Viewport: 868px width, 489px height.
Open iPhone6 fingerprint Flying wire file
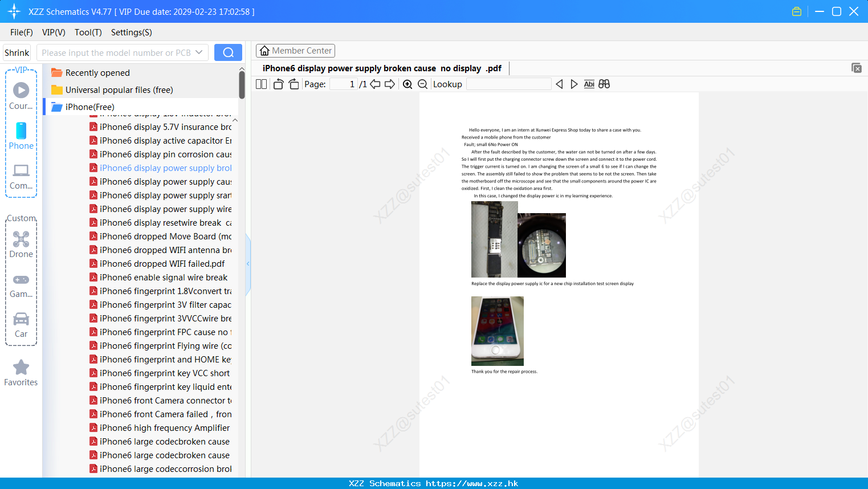(161, 346)
